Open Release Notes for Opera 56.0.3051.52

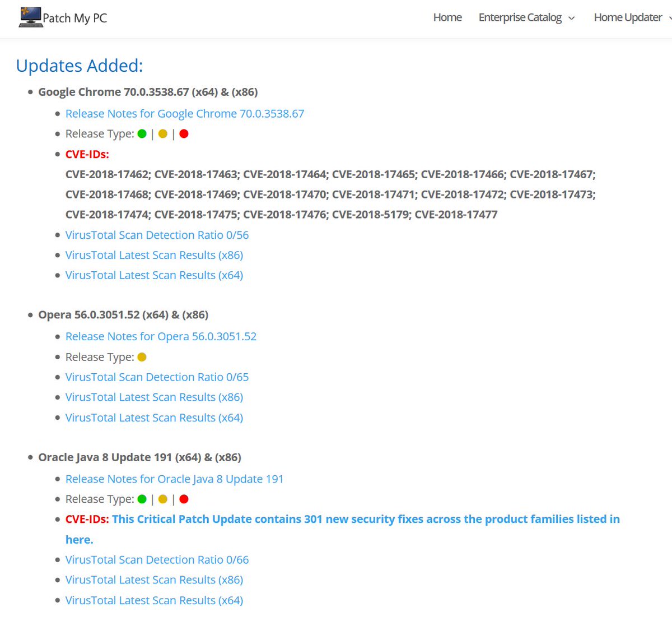(161, 337)
